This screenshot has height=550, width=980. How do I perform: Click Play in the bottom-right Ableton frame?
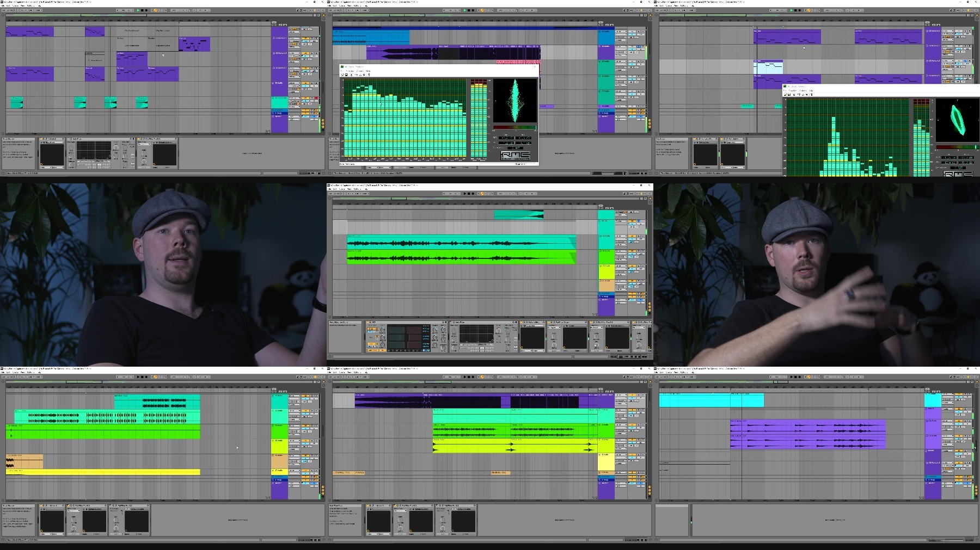point(791,377)
